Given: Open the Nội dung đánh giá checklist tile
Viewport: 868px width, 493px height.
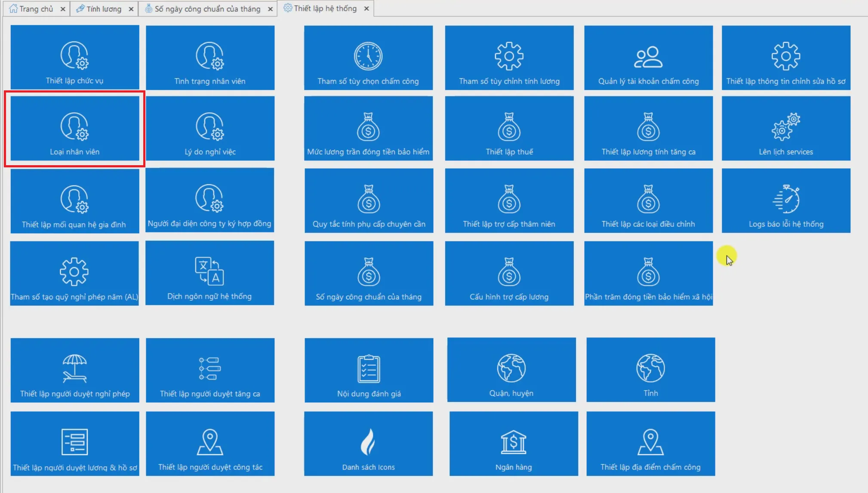Looking at the screenshot, I should [369, 370].
